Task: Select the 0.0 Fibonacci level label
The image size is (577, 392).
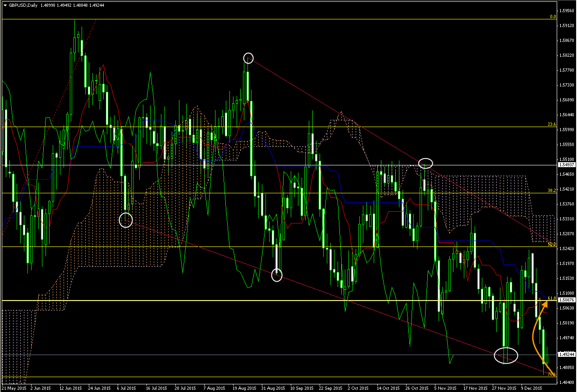Action: click(x=553, y=17)
